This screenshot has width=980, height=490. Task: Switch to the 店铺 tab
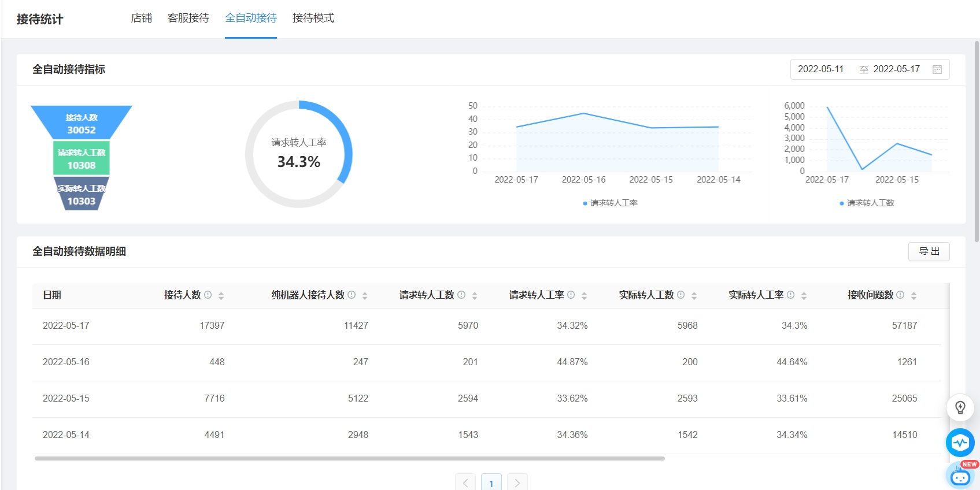pos(141,18)
